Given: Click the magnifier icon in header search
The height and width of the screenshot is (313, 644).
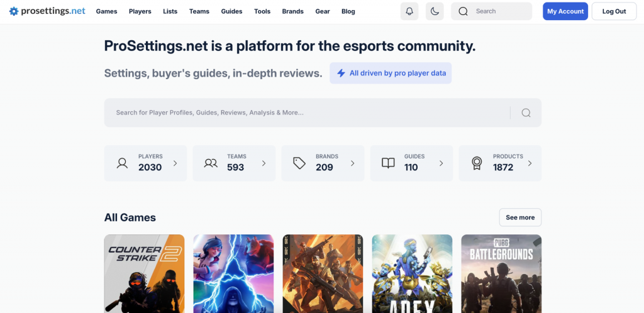Looking at the screenshot, I should pyautogui.click(x=463, y=11).
